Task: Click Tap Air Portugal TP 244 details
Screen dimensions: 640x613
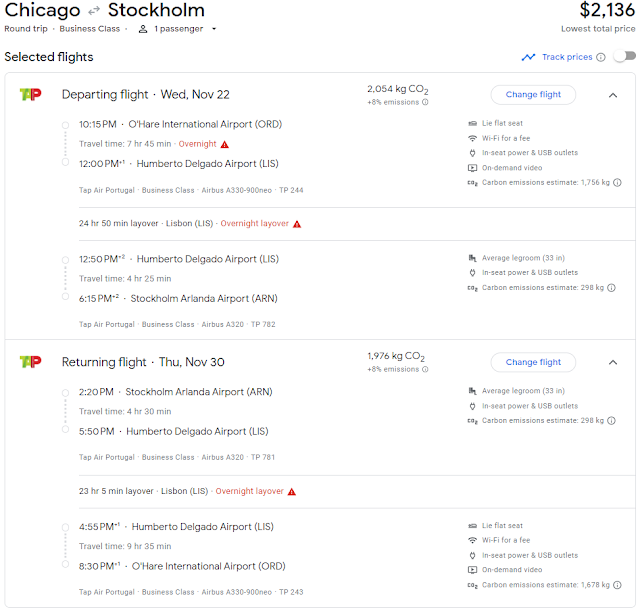Action: click(191, 190)
